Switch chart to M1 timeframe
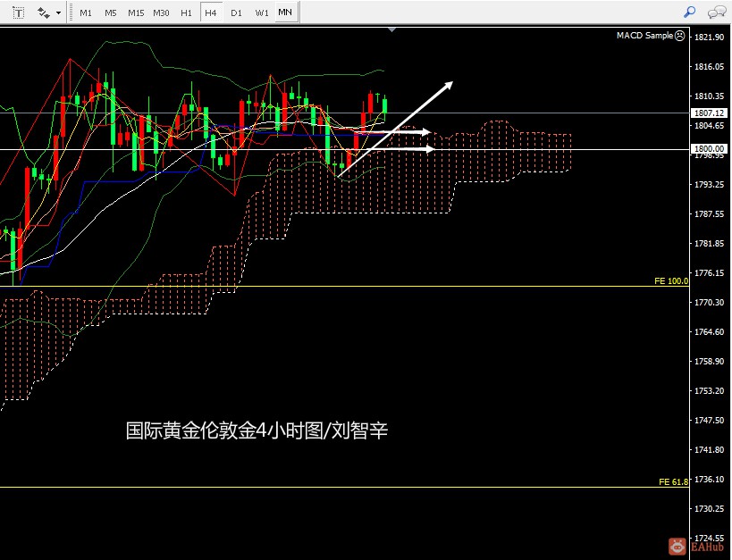This screenshot has width=732, height=560. tap(86, 13)
